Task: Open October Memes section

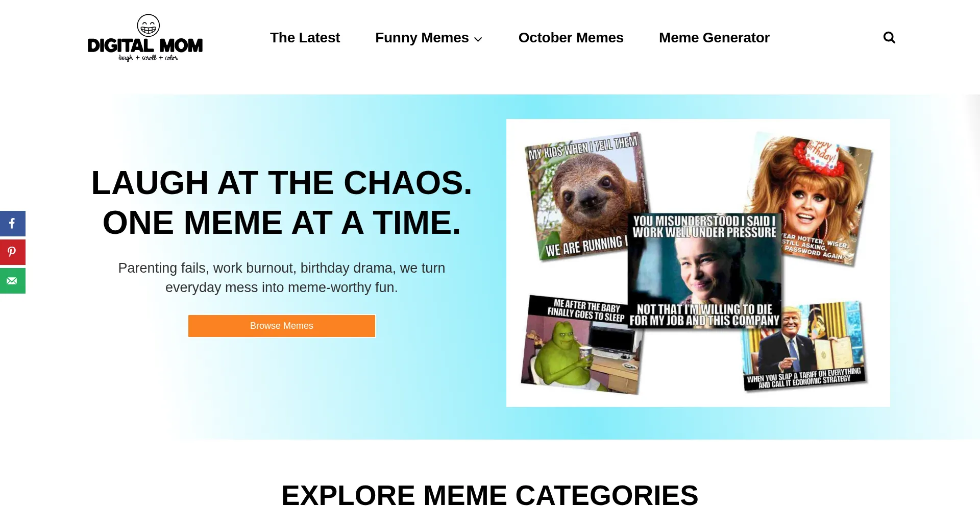Action: pyautogui.click(x=571, y=38)
